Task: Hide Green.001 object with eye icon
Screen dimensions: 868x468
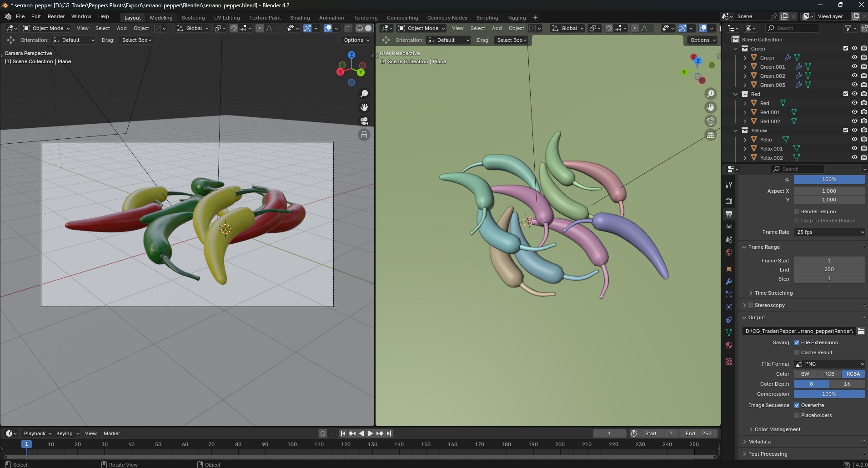Action: tap(854, 66)
